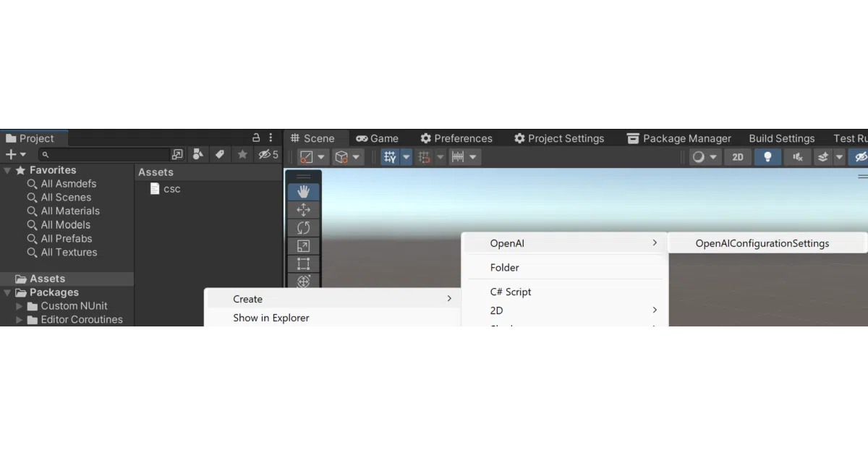
Task: Open dropdown arrow beside plus create button
Action: (x=23, y=154)
